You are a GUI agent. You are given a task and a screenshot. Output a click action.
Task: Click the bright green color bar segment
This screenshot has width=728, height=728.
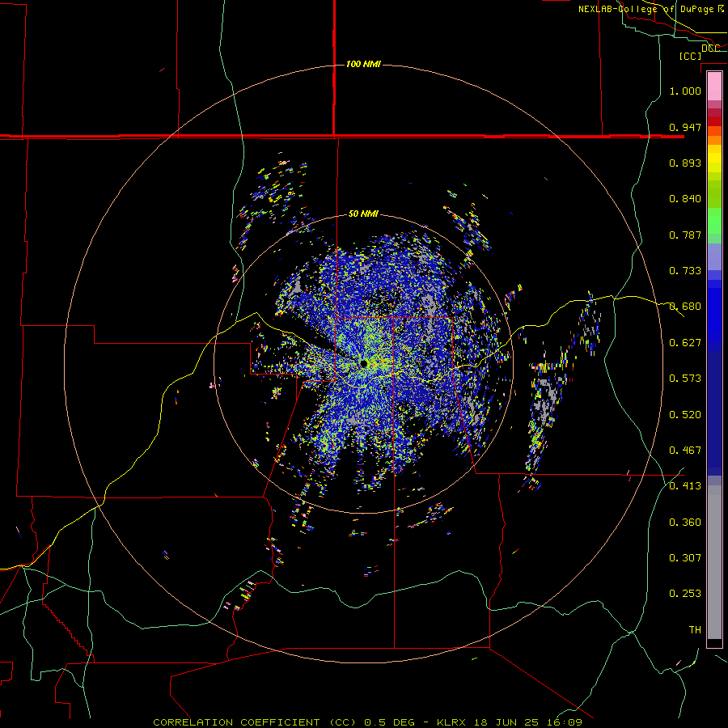tap(714, 221)
